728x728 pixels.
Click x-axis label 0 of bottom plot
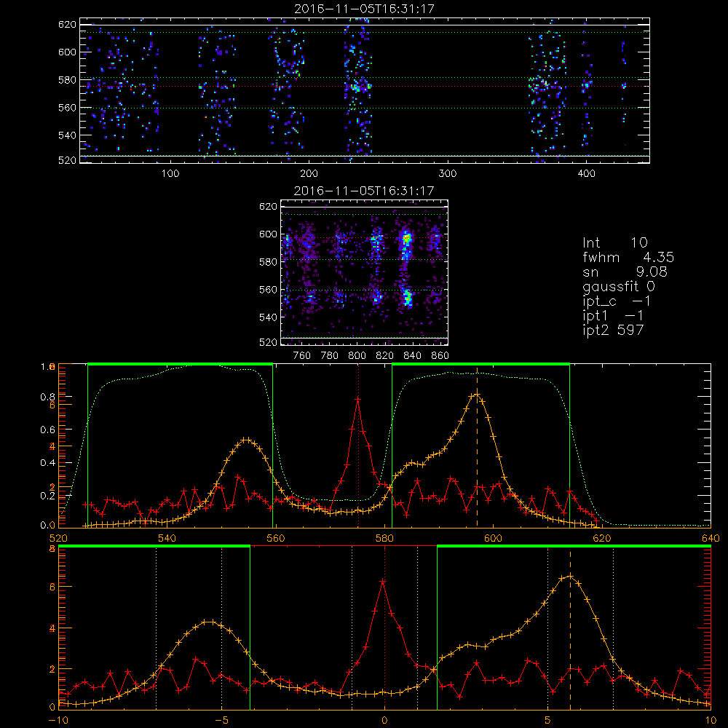384,721
